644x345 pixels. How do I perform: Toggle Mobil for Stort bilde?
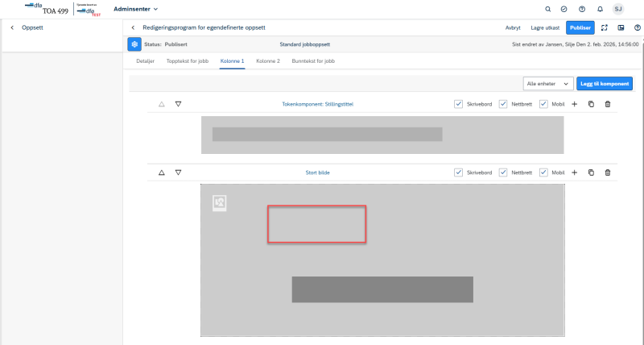pyautogui.click(x=544, y=172)
